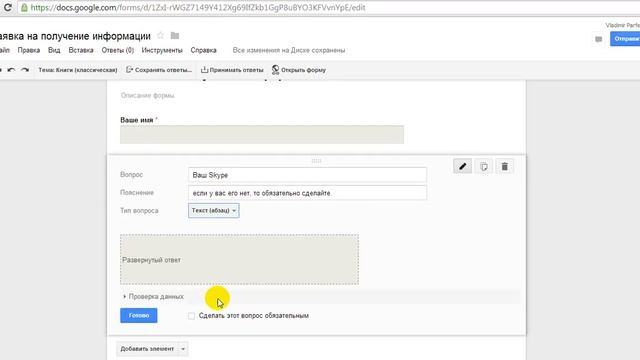Open the Вставка menu

(81, 50)
